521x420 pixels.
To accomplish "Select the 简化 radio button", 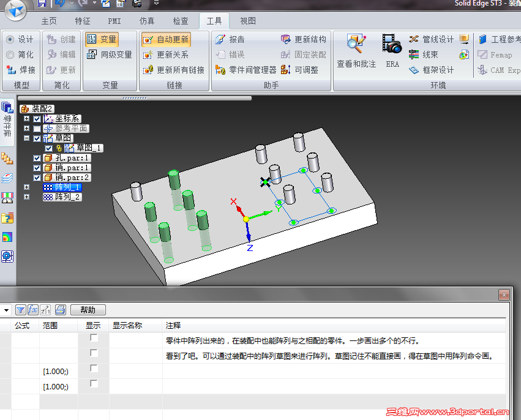I will point(10,55).
